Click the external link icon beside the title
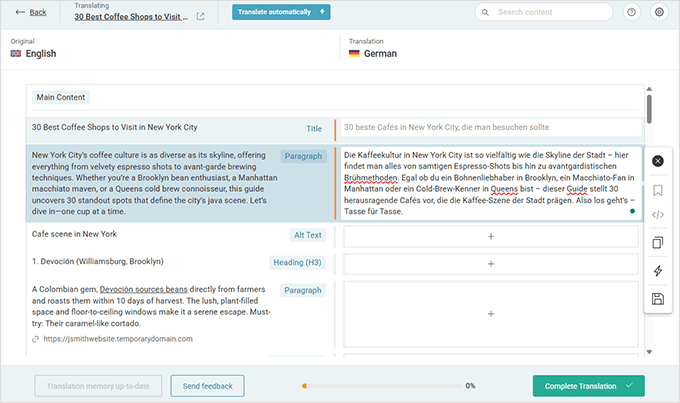The image size is (680, 403). (x=200, y=17)
